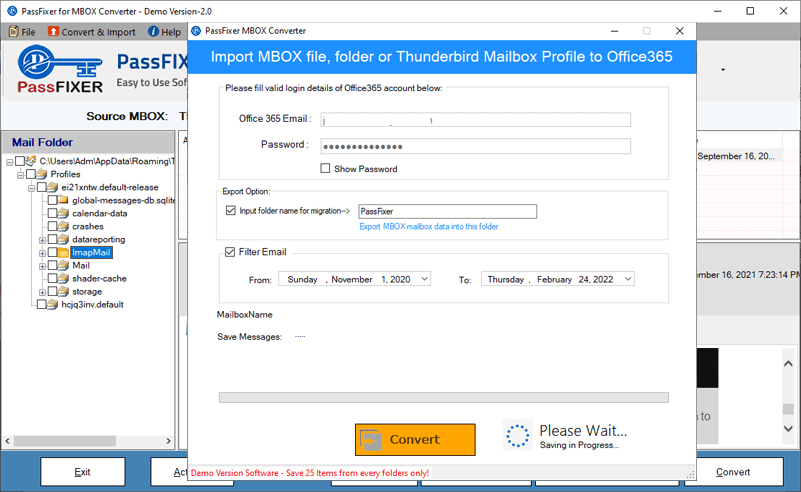
Task: Click preview pane scroll down arrow
Action: pyautogui.click(x=788, y=429)
